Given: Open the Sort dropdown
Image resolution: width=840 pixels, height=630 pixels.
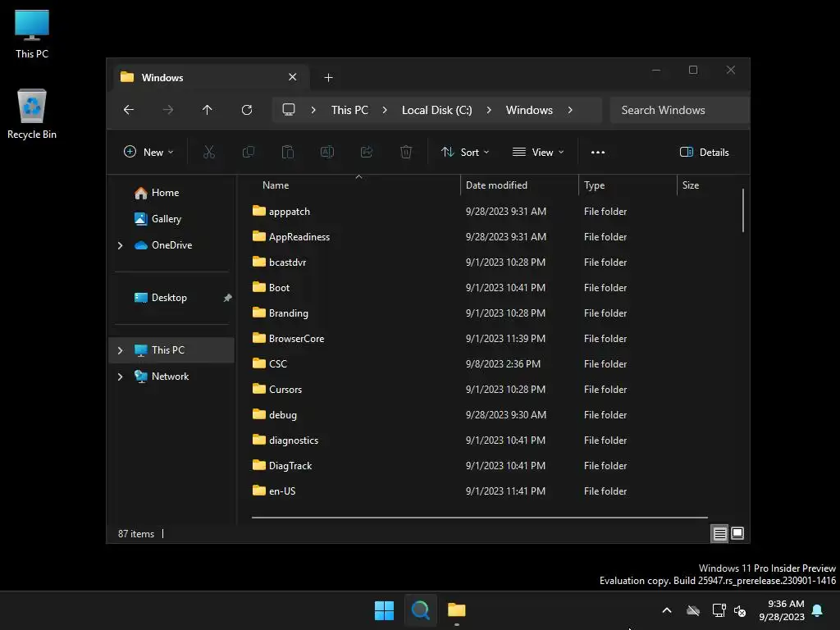Looking at the screenshot, I should click(465, 152).
